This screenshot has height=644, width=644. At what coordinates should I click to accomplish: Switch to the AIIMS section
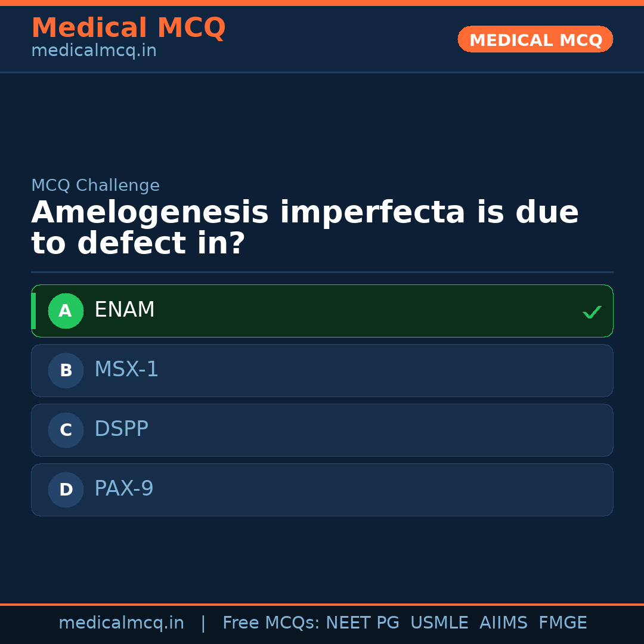[504, 623]
